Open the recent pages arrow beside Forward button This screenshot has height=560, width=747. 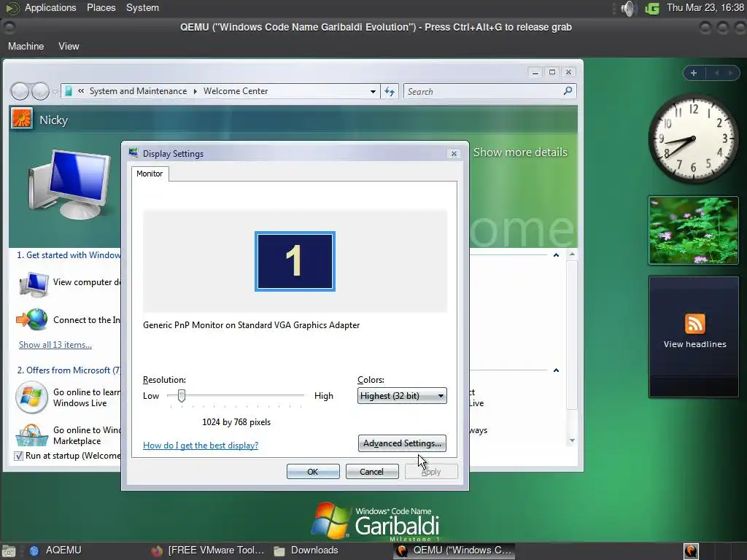tap(55, 91)
